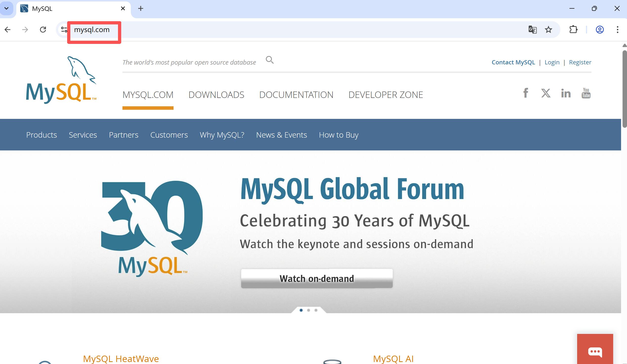Open the Why MySQL? menu
The width and height of the screenshot is (627, 364).
tap(222, 135)
